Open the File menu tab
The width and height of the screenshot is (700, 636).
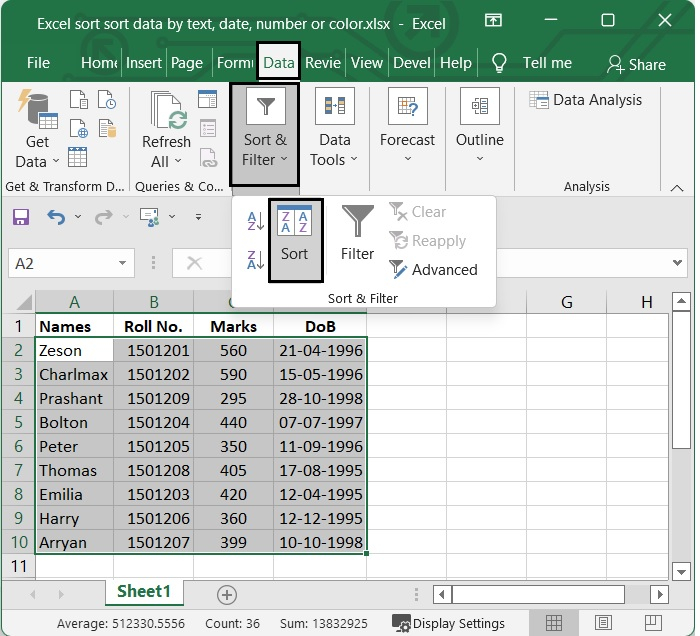point(38,62)
